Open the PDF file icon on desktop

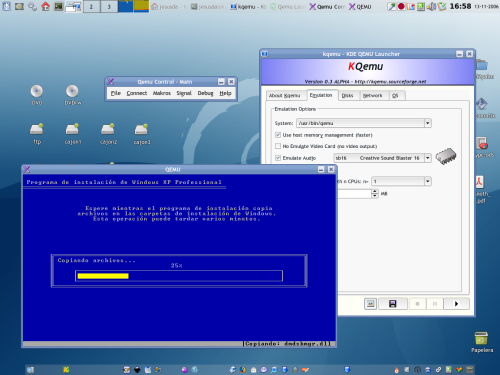(x=479, y=182)
